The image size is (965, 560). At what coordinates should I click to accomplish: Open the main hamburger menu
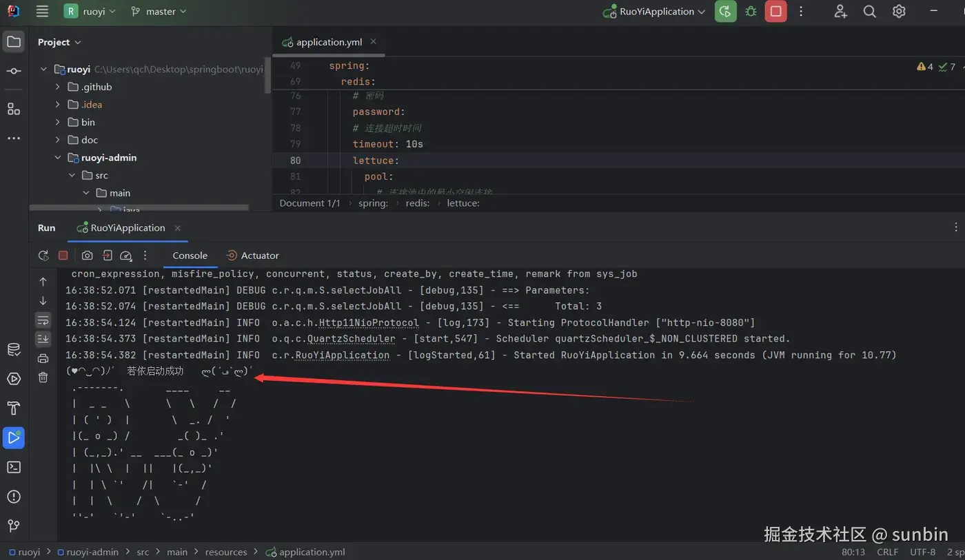click(x=42, y=12)
